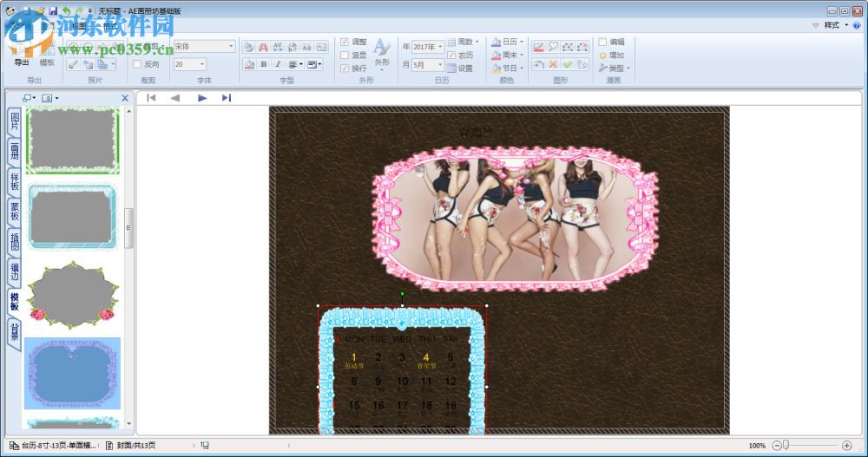Toggle the 周数 week number option
This screenshot has width=868, height=457.
click(x=463, y=42)
